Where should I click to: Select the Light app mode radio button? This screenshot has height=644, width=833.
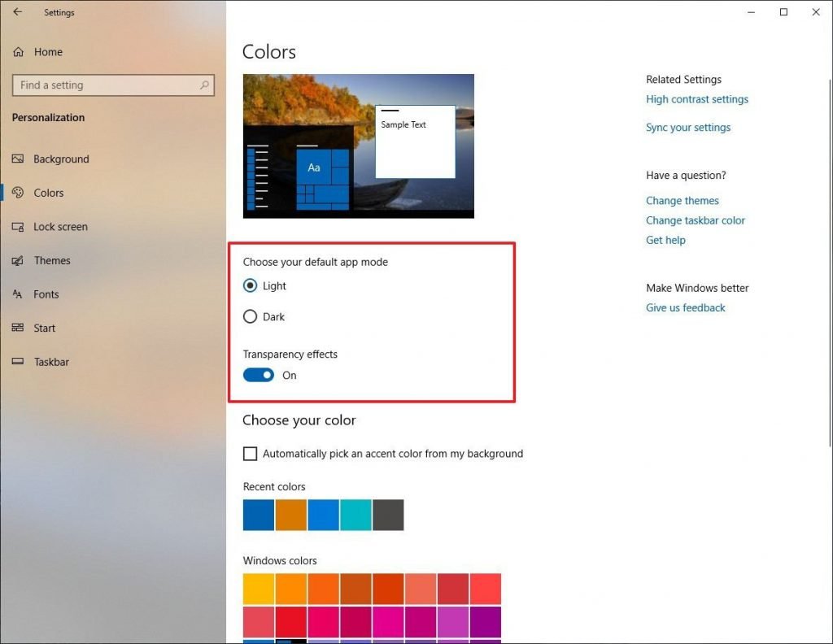click(x=251, y=286)
